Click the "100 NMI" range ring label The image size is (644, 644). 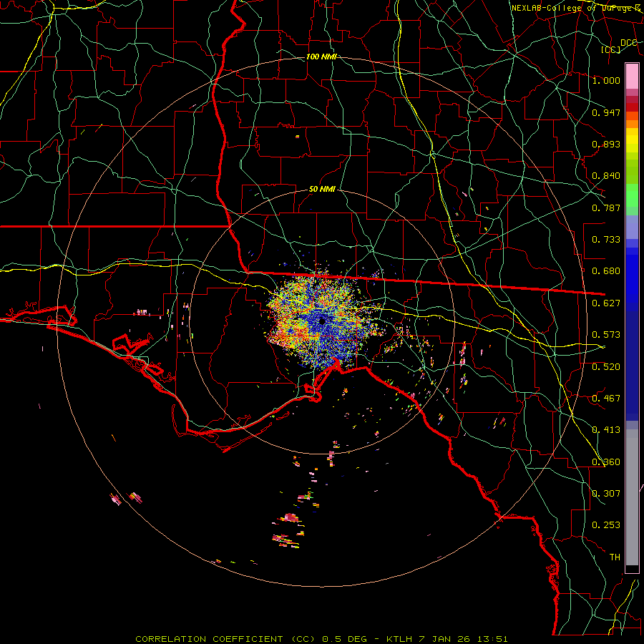point(321,57)
